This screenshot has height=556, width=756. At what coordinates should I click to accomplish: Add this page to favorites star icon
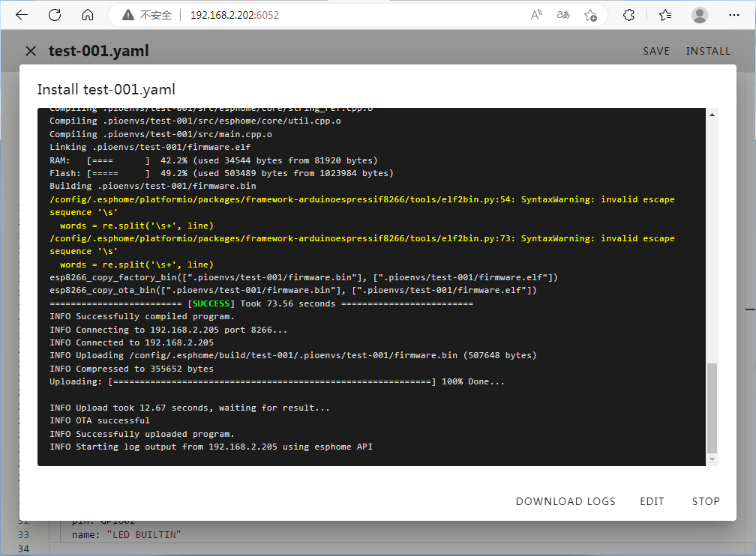(x=590, y=15)
